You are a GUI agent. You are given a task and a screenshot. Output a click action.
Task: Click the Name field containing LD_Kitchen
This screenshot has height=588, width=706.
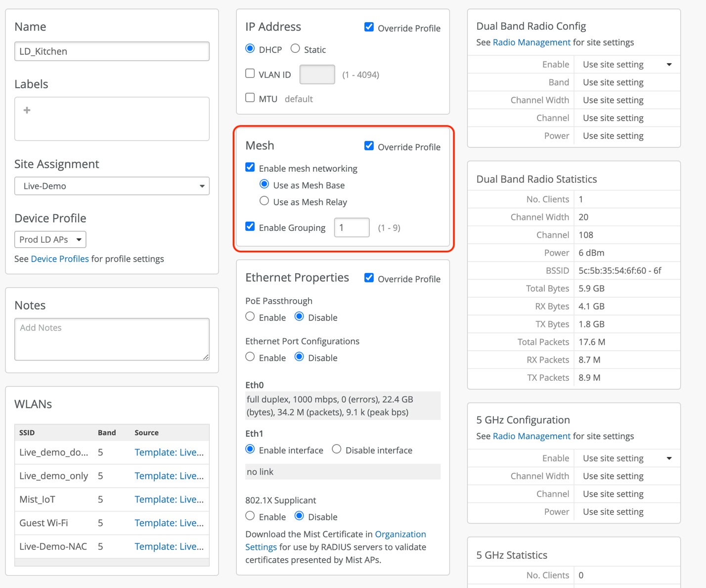(112, 51)
